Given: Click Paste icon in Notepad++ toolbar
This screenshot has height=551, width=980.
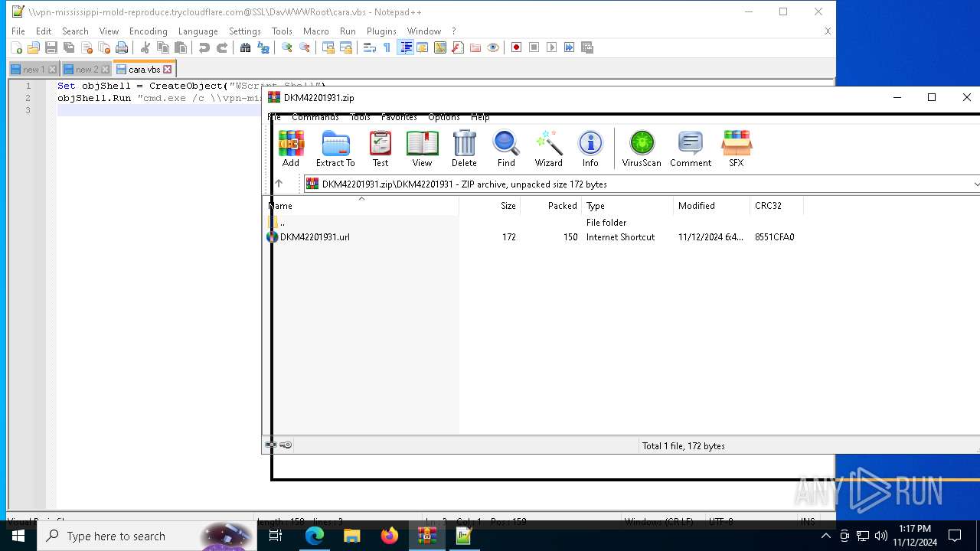Looking at the screenshot, I should tap(181, 47).
